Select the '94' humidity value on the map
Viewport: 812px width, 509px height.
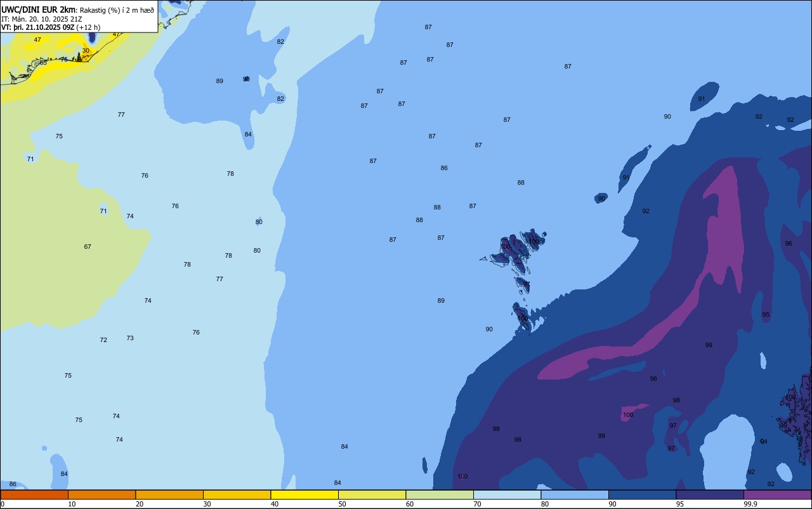[x=764, y=442]
